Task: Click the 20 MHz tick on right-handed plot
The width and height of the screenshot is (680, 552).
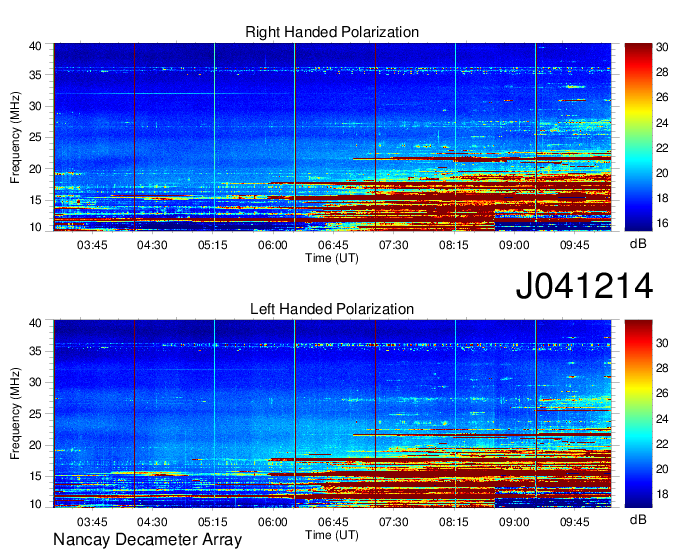Action: click(35, 169)
